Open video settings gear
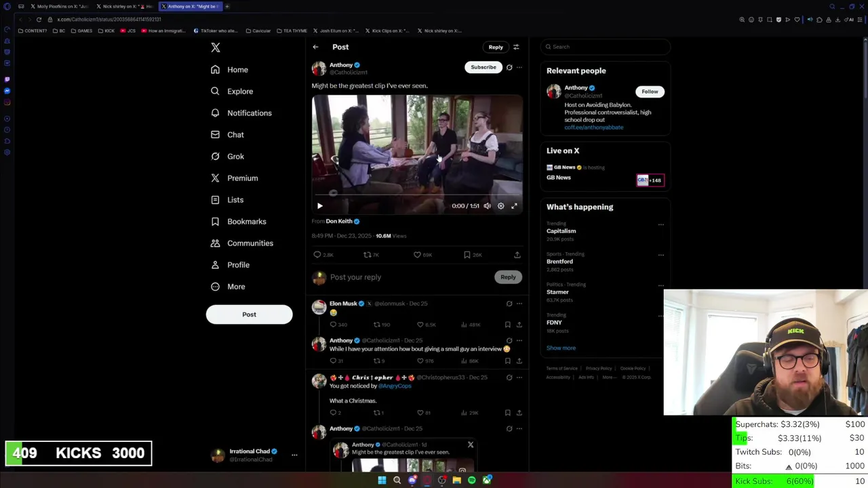This screenshot has width=868, height=488. pyautogui.click(x=500, y=206)
